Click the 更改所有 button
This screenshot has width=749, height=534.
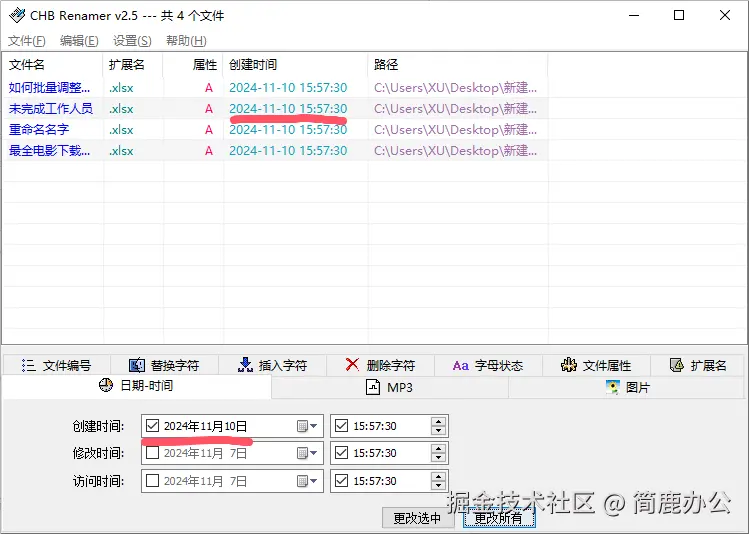[499, 518]
